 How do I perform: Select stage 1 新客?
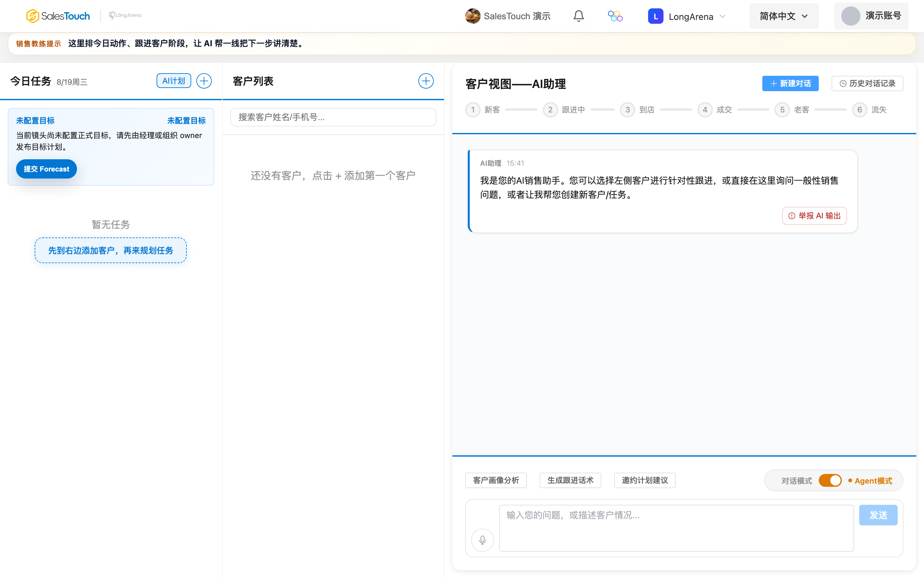tap(483, 110)
